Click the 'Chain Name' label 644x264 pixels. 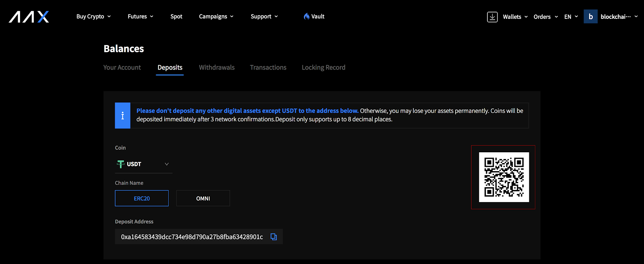129,183
